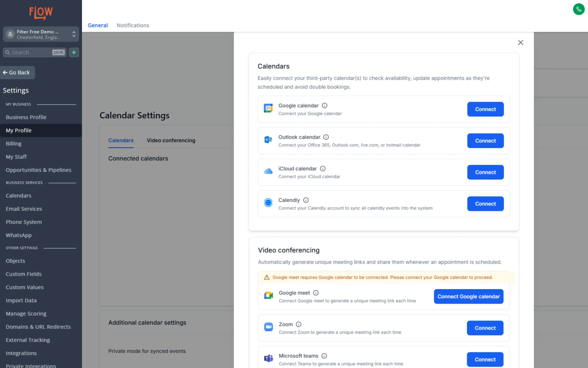Open Objects settings

point(41,261)
